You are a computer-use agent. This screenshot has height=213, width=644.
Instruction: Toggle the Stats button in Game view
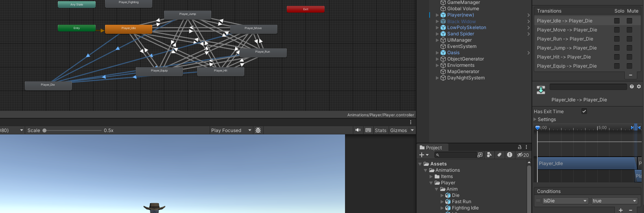[x=380, y=130]
